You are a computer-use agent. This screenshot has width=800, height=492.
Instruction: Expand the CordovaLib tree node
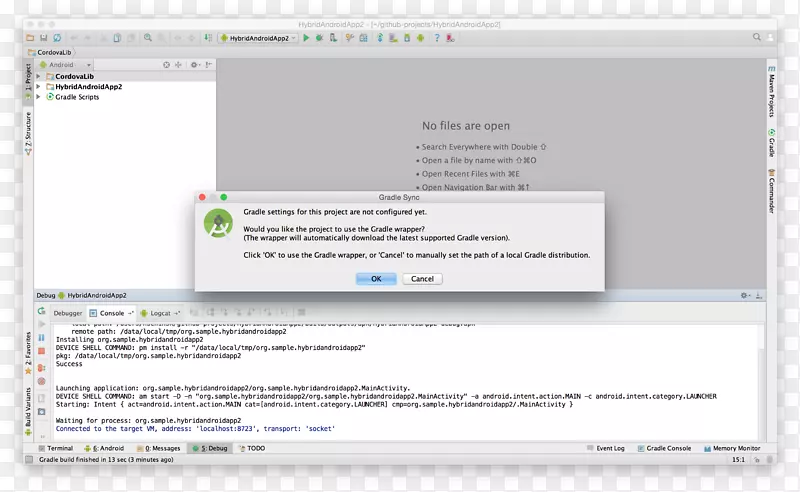click(x=38, y=77)
